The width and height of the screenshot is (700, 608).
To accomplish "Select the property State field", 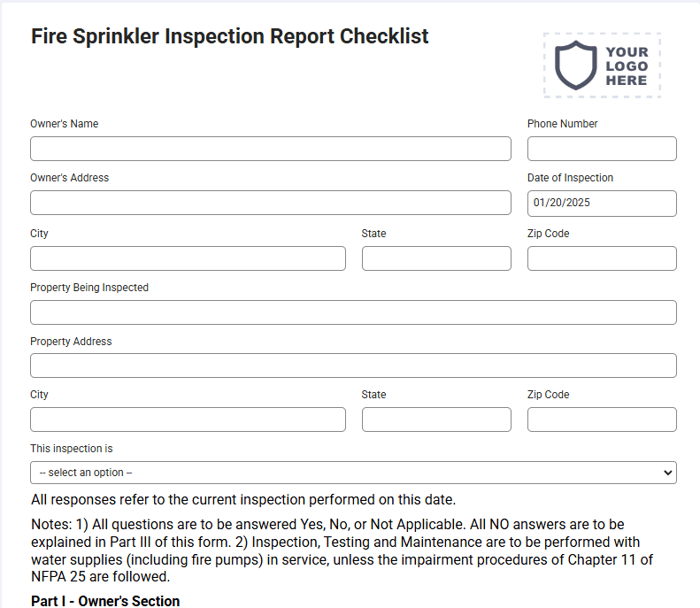I will point(436,419).
